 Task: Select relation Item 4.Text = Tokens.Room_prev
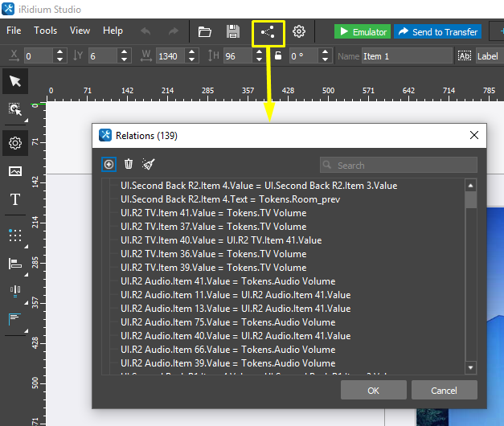(230, 199)
